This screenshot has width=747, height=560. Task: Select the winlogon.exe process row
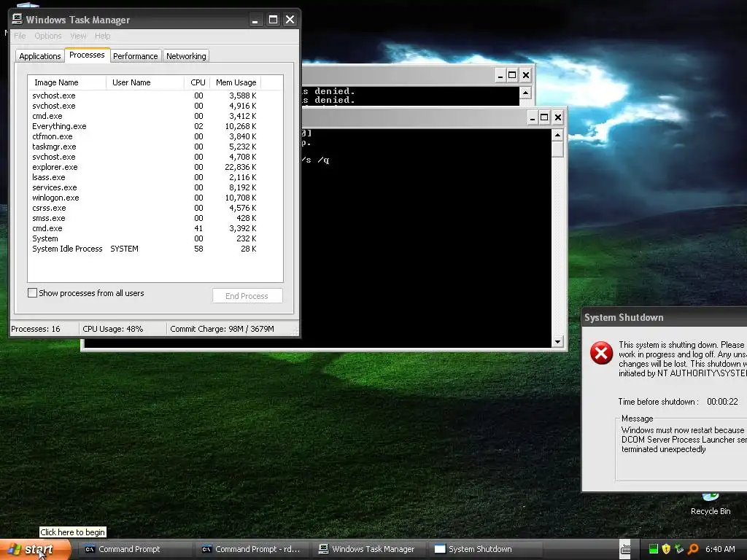pyautogui.click(x=145, y=198)
